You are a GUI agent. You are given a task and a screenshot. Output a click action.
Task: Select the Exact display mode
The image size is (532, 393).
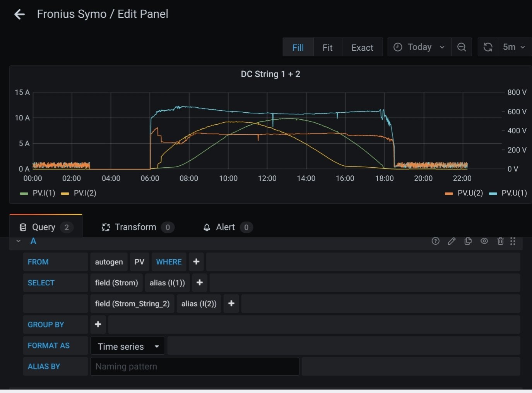[362, 47]
